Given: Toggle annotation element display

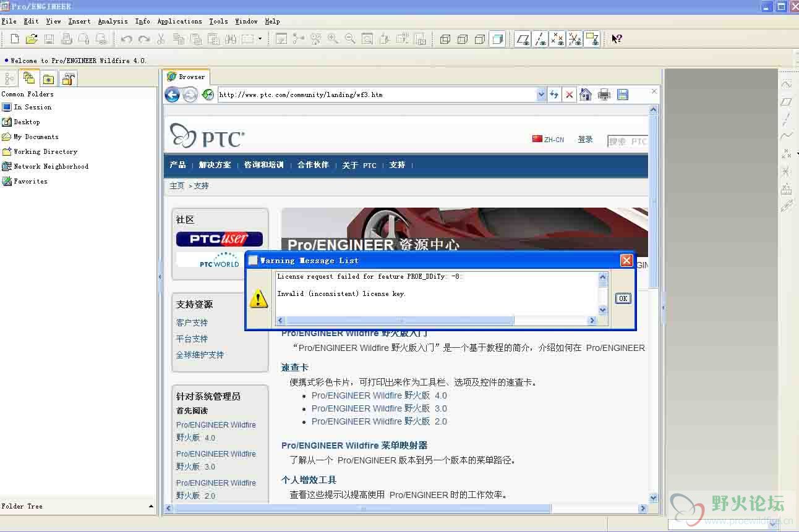Looking at the screenshot, I should point(592,39).
